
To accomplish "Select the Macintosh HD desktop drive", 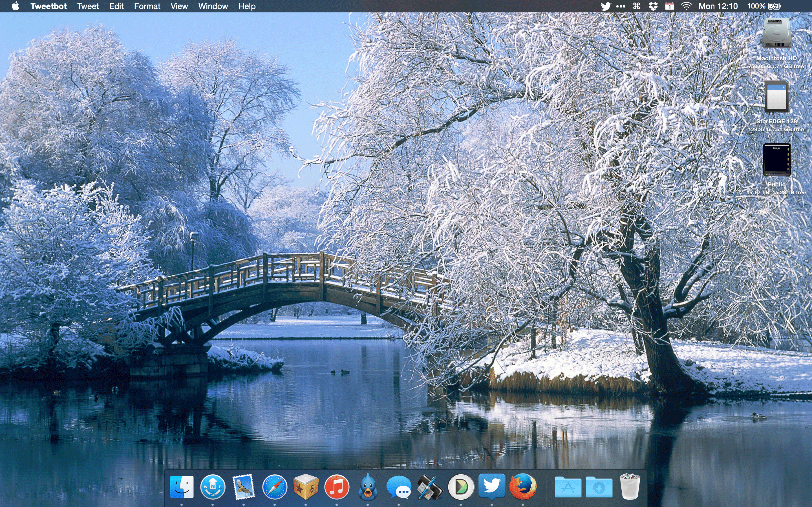I will point(776,34).
